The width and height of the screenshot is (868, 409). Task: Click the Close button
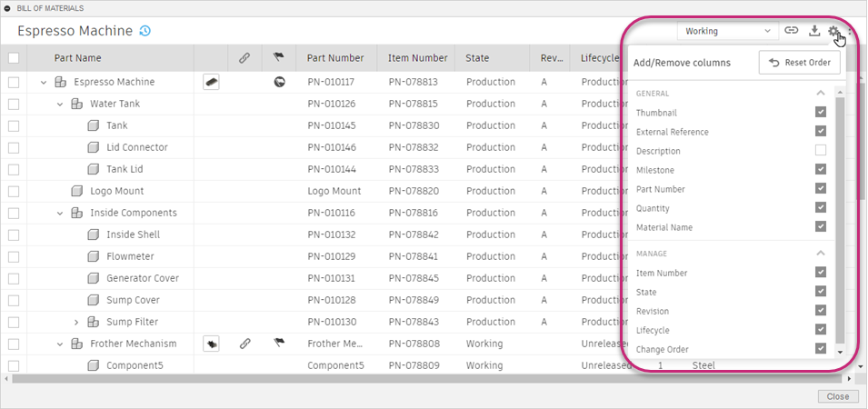coord(838,396)
